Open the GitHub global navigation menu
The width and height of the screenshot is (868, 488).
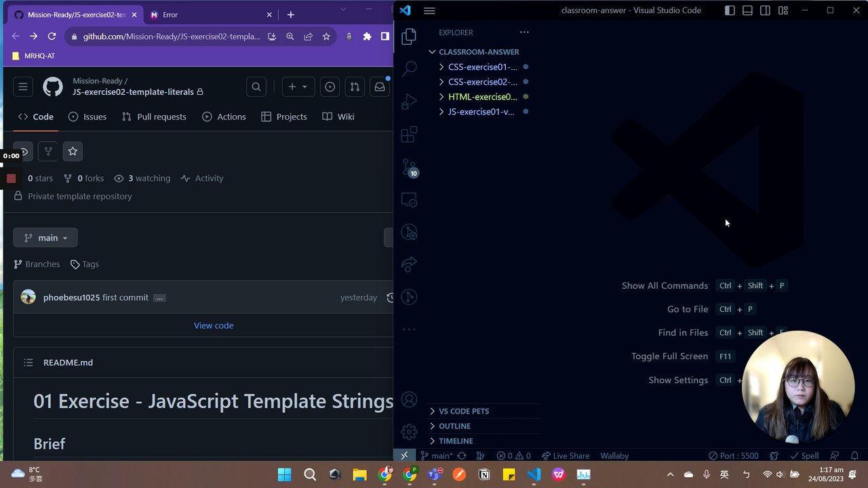(x=23, y=87)
